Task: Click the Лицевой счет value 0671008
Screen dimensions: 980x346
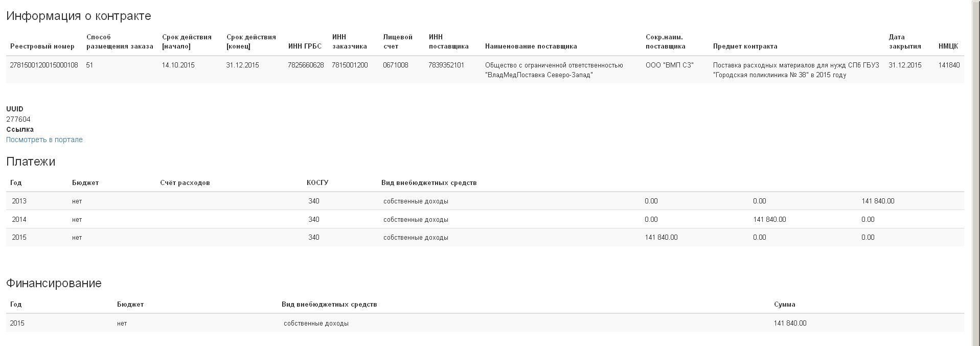Action: click(x=396, y=65)
